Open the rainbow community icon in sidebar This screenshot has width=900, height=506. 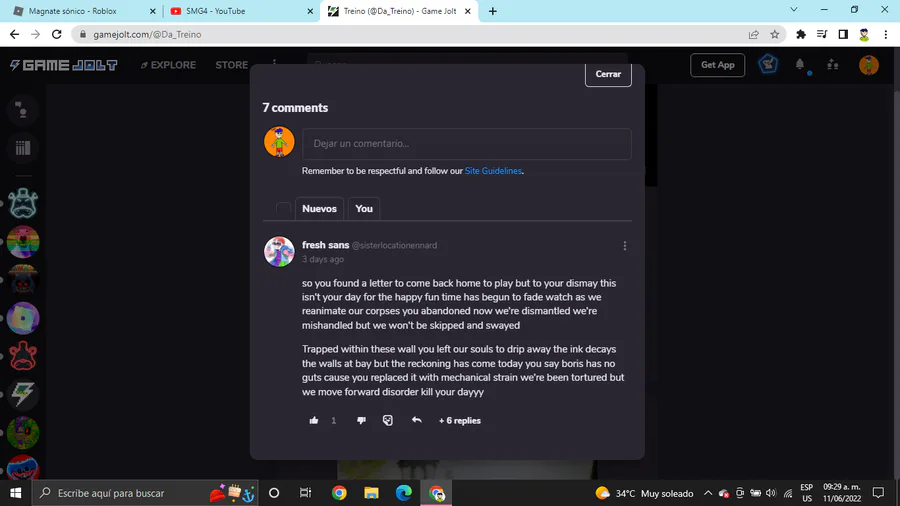23,242
